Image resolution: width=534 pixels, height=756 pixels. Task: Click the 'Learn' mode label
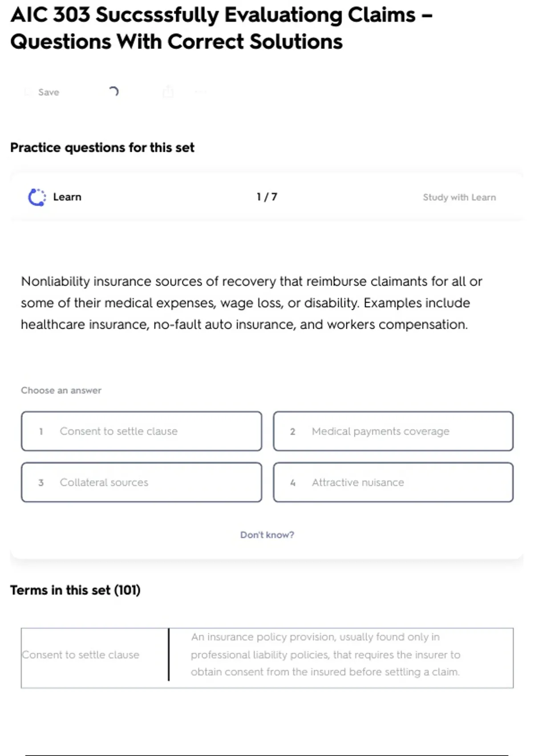coord(67,197)
